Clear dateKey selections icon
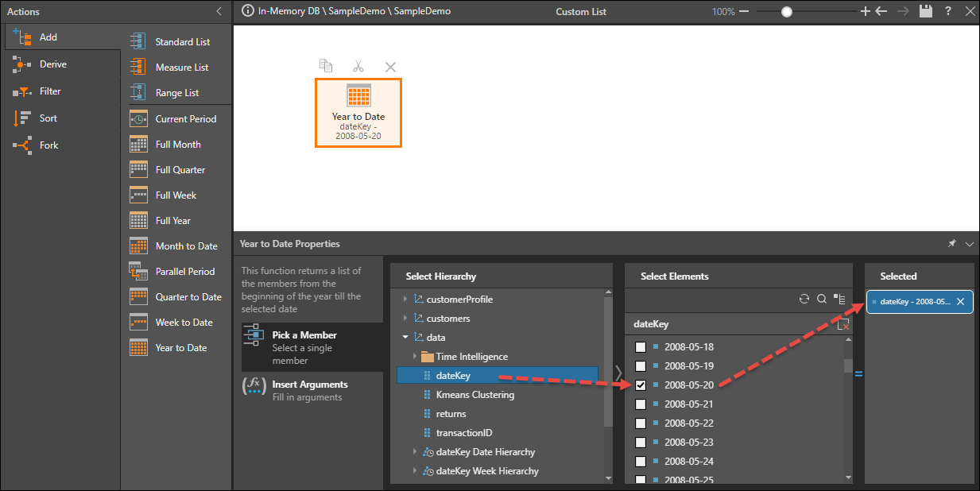This screenshot has height=491, width=980. point(844,324)
